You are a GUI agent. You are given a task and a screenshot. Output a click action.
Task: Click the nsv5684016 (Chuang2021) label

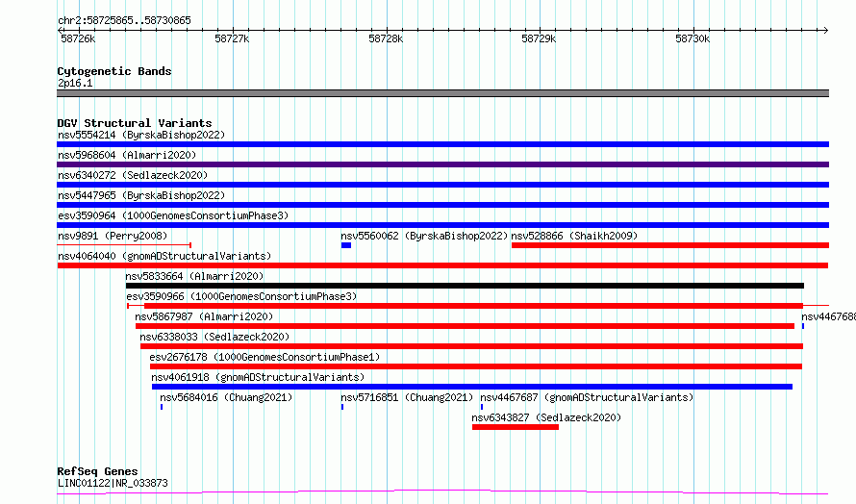(226, 397)
